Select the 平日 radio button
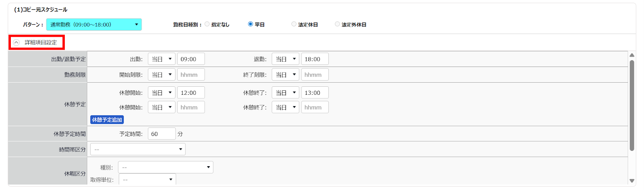The image size is (644, 190). (250, 24)
